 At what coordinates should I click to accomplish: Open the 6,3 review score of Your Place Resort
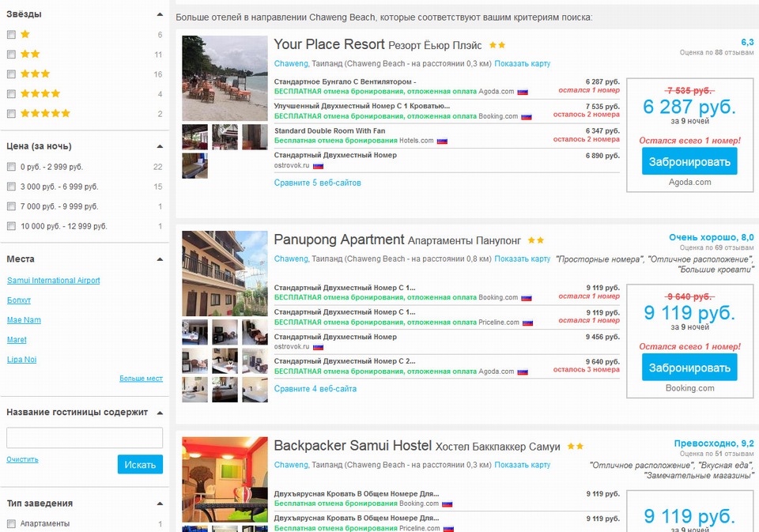pos(747,43)
